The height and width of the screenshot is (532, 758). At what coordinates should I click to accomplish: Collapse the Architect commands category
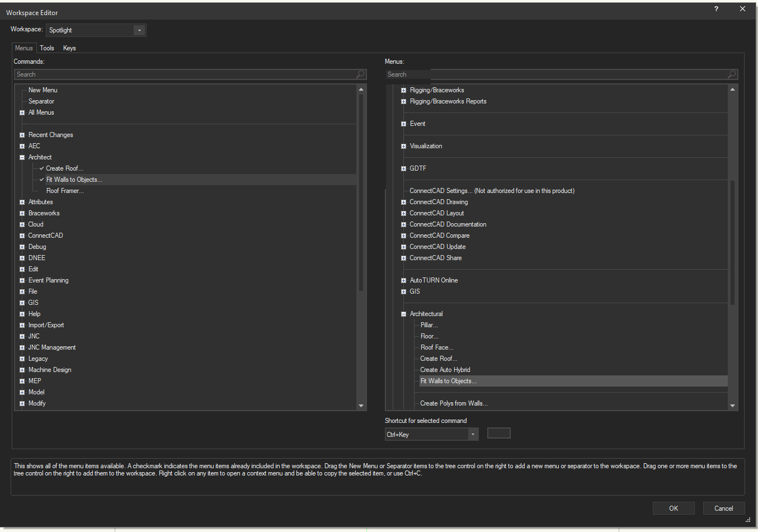(x=22, y=157)
